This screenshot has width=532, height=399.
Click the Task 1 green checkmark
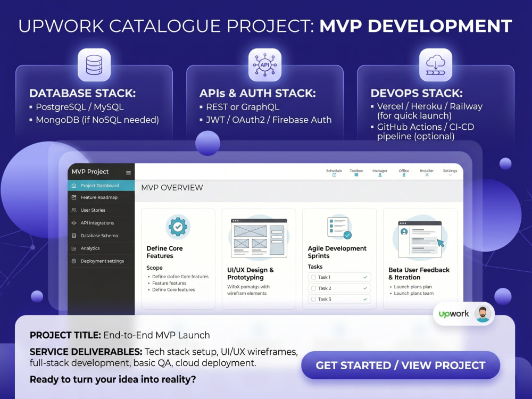tap(365, 277)
